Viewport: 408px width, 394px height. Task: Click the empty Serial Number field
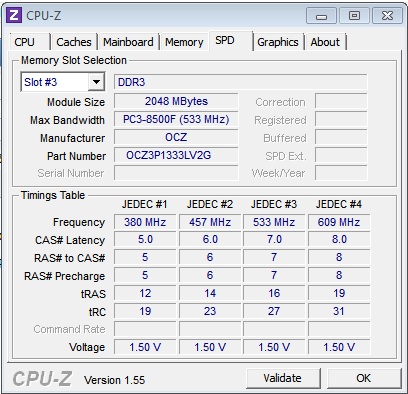pyautogui.click(x=176, y=173)
